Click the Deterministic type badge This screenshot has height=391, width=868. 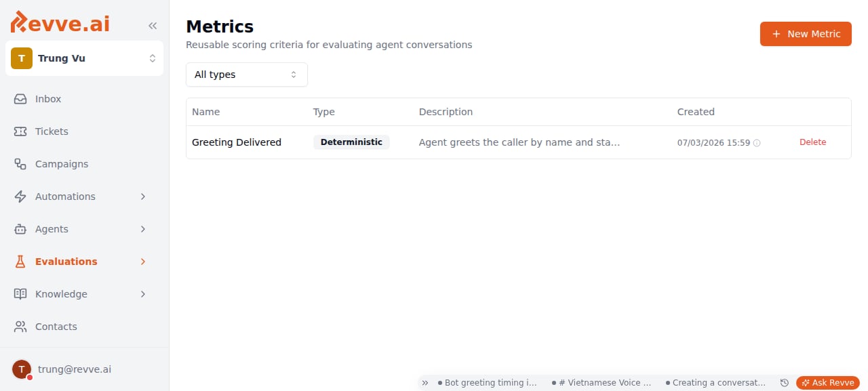(x=351, y=142)
